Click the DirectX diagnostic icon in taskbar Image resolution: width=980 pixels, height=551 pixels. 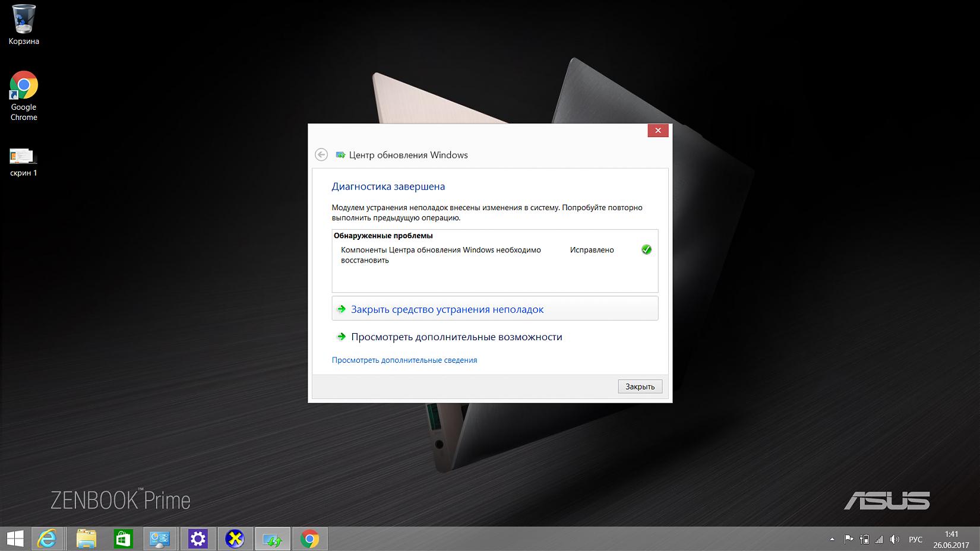235,539
